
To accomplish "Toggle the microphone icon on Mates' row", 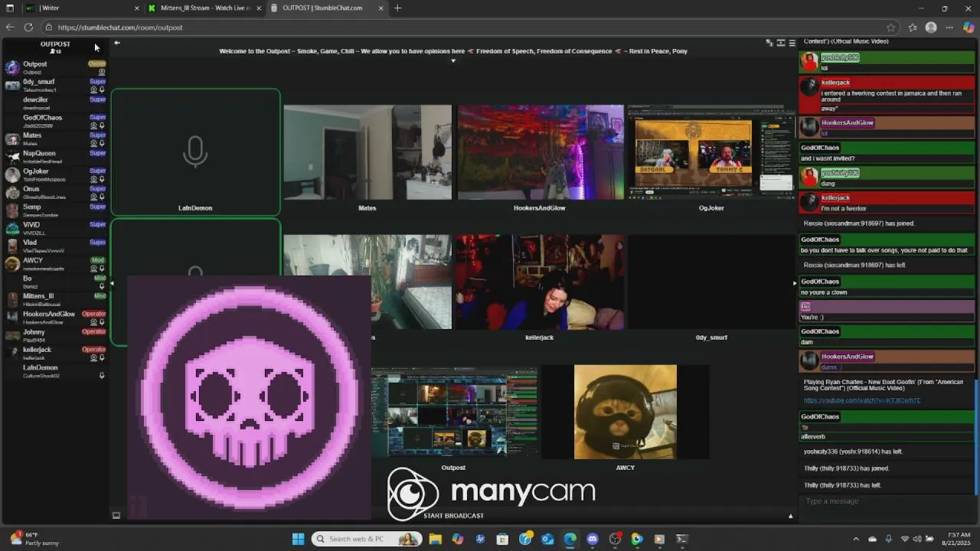I will [x=102, y=143].
